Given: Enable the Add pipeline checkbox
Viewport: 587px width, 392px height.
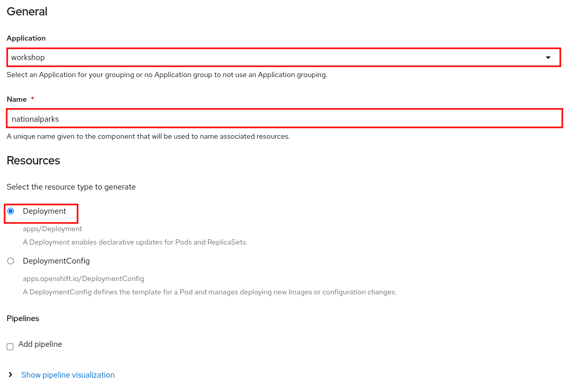Looking at the screenshot, I should pyautogui.click(x=10, y=347).
